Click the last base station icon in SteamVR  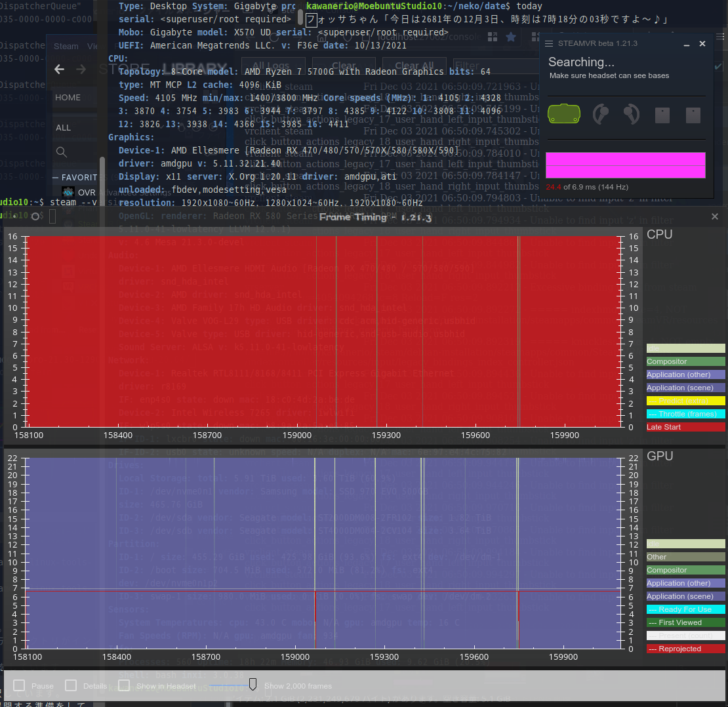[x=693, y=115]
